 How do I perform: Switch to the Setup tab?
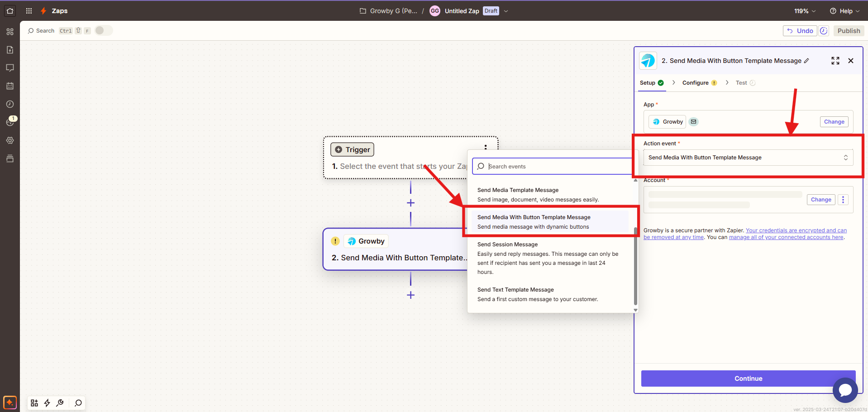pyautogui.click(x=652, y=83)
